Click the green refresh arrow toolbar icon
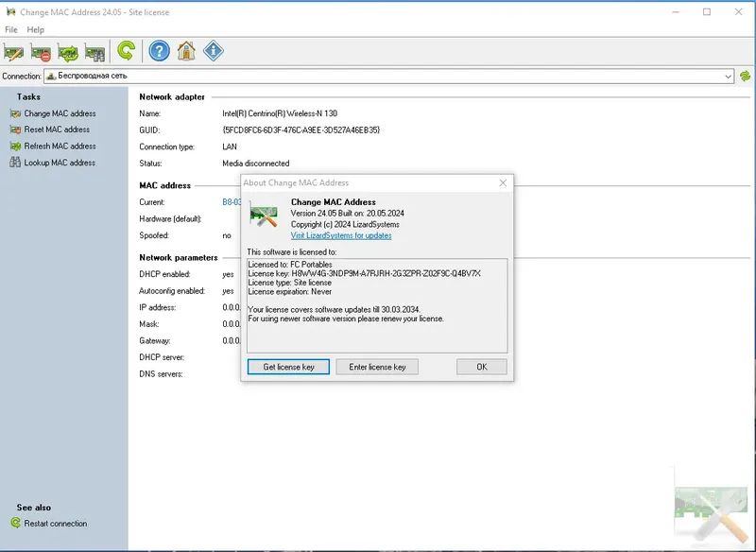The width and height of the screenshot is (756, 552). pyautogui.click(x=125, y=51)
